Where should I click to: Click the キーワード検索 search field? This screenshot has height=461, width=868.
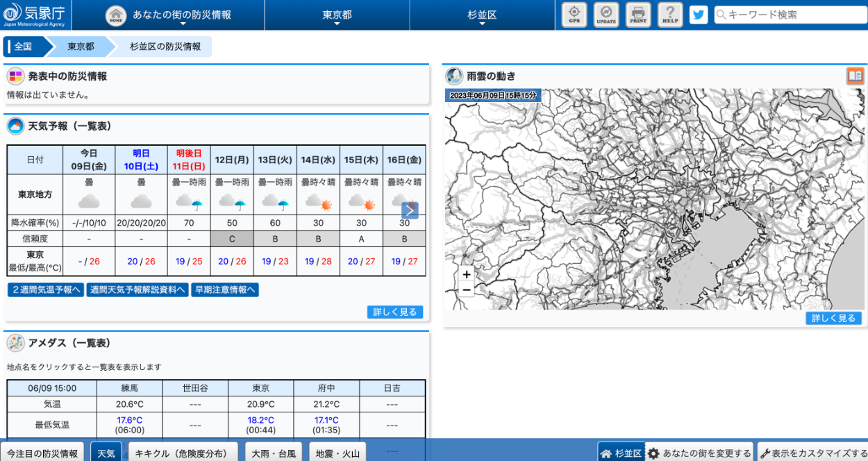point(789,15)
